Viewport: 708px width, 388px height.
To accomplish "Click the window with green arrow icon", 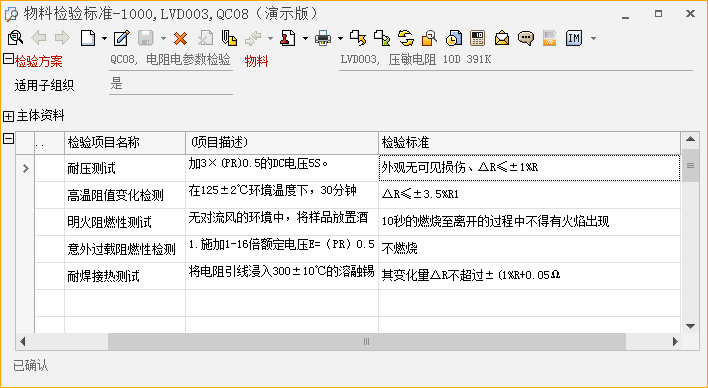I will pos(382,38).
